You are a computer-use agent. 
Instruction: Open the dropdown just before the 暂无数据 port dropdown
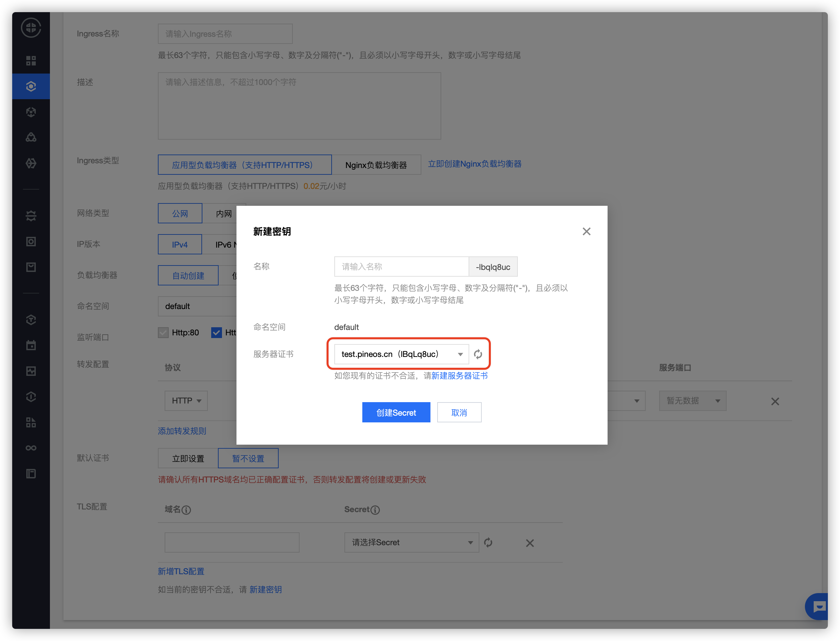tap(626, 401)
